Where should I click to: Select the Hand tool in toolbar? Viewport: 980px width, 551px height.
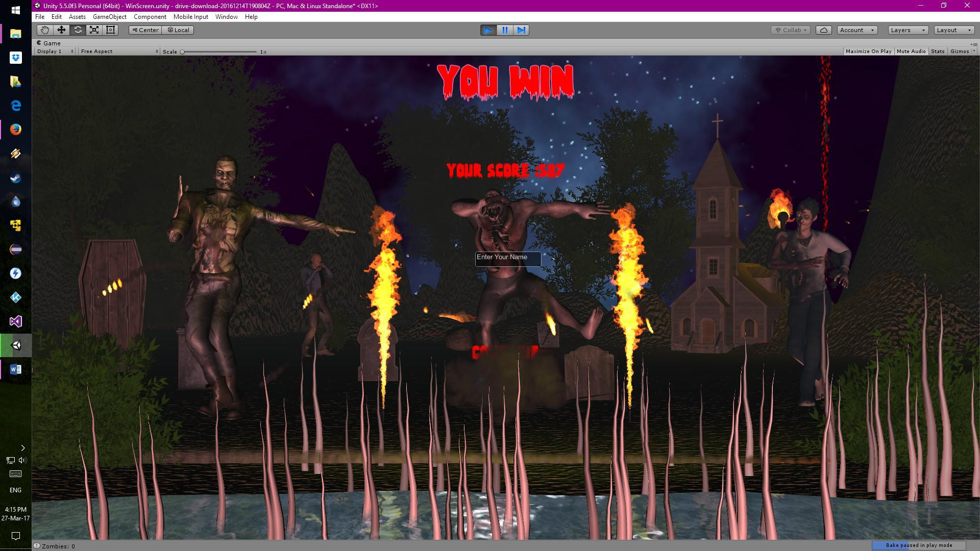point(45,30)
